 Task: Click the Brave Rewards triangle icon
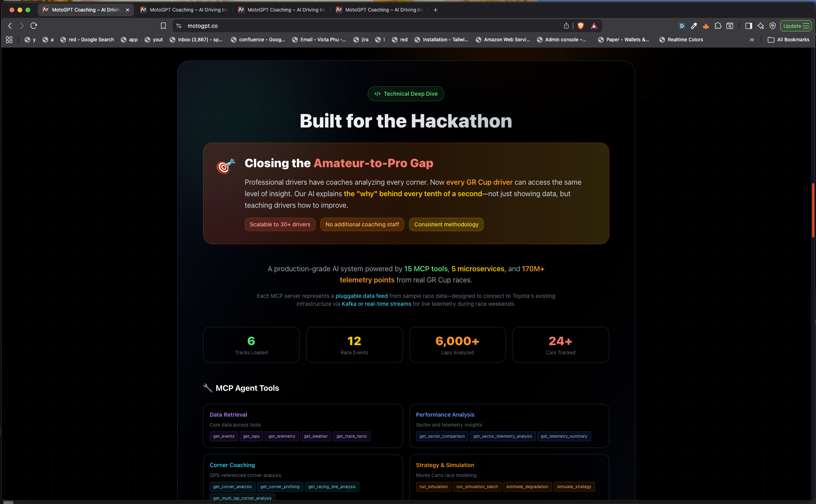pos(594,26)
